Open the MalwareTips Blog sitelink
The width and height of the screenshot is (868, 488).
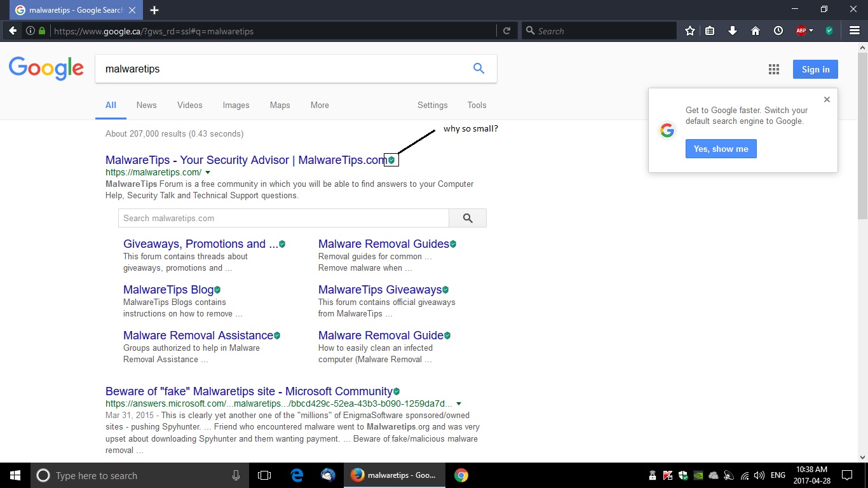168,290
